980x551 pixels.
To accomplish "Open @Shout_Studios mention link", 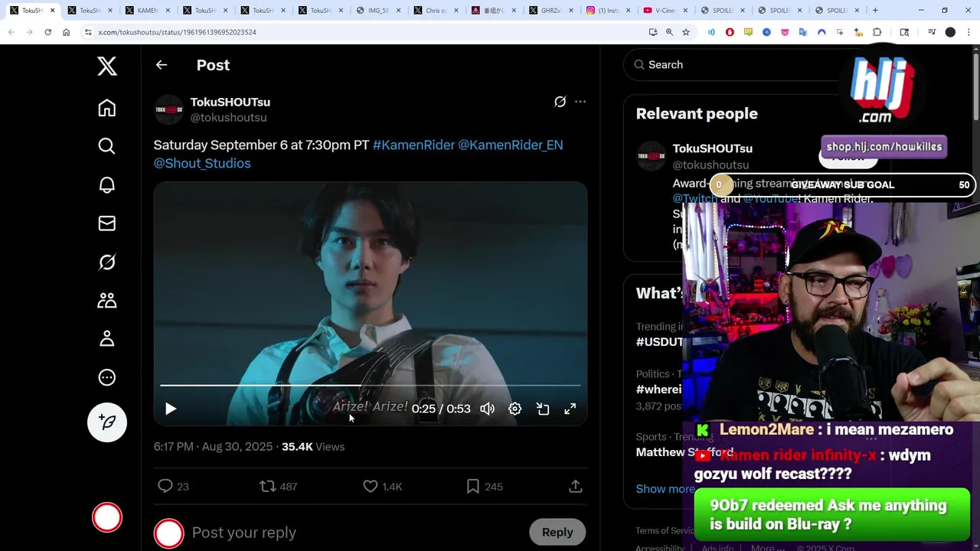I will pyautogui.click(x=202, y=163).
